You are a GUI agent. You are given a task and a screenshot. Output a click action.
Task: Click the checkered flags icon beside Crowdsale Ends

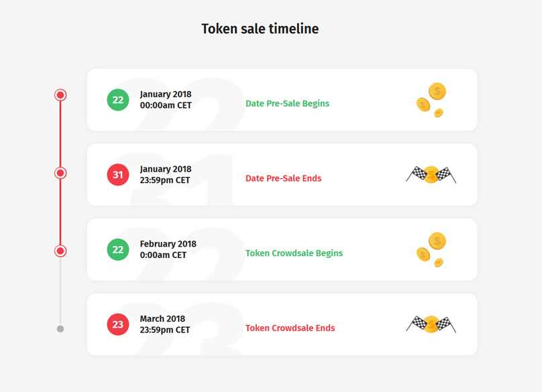tap(431, 324)
